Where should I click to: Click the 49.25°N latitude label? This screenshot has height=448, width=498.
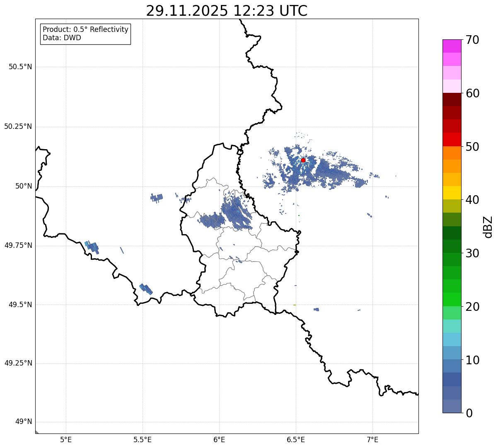[x=18, y=363]
